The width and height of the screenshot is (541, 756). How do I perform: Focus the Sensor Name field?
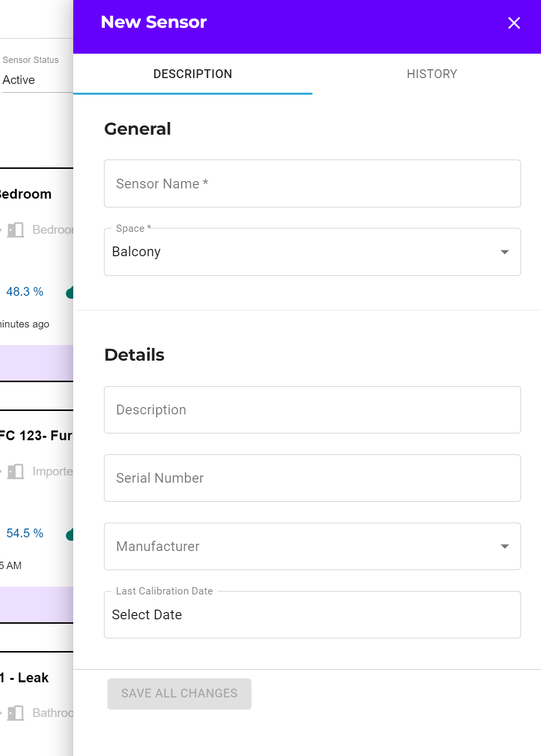[x=312, y=184]
